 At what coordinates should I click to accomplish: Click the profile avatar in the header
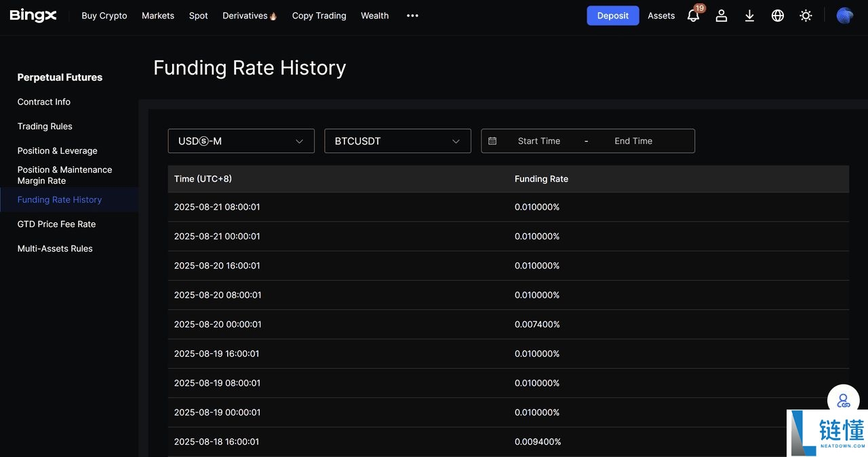844,16
